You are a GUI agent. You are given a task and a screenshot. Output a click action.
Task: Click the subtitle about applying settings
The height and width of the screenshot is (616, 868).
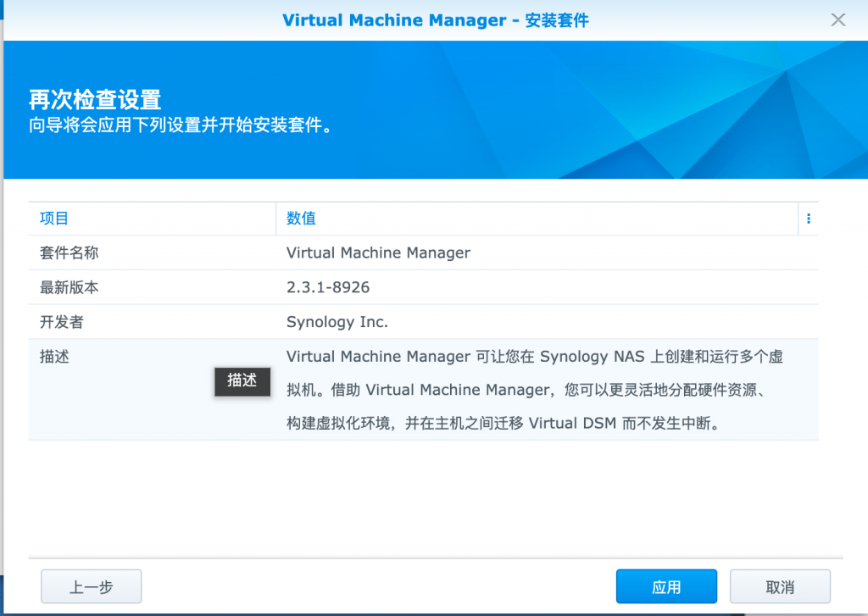(181, 125)
